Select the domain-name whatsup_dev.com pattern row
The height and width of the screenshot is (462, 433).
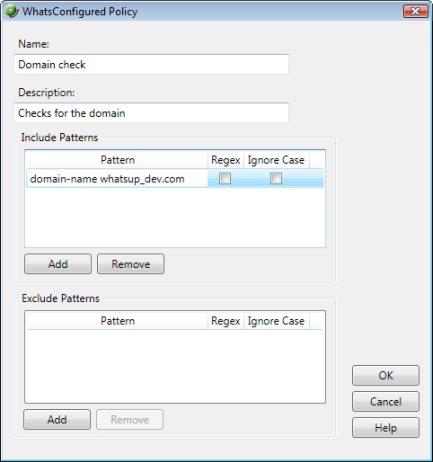(175, 179)
